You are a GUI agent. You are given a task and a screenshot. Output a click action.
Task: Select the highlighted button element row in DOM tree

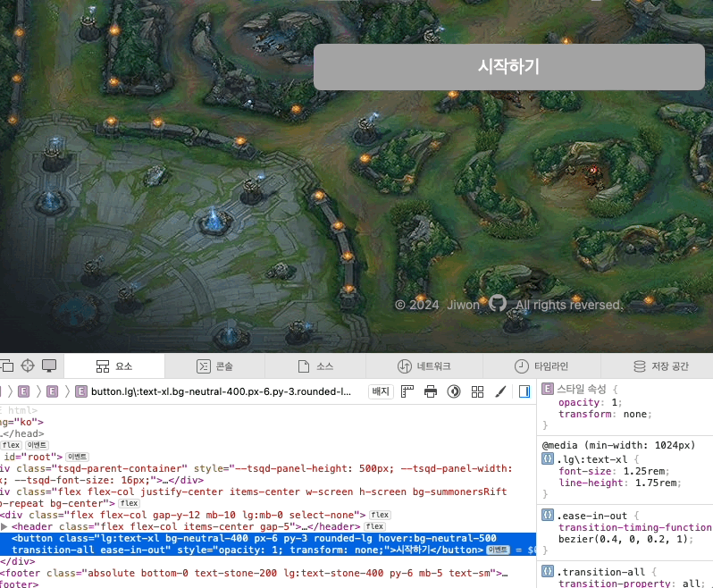coord(268,544)
